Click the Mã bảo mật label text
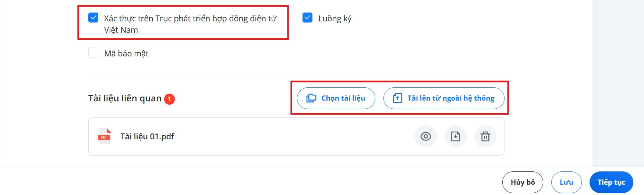The width and height of the screenshot is (644, 195). (x=126, y=53)
